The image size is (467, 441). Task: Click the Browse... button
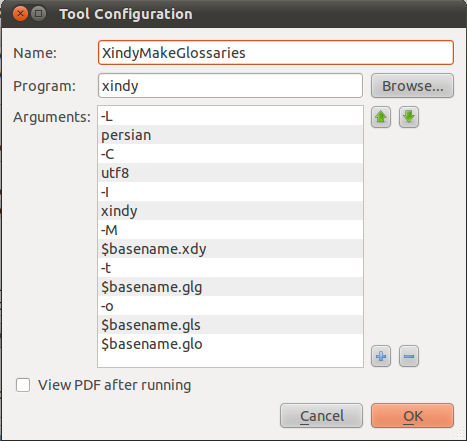412,86
